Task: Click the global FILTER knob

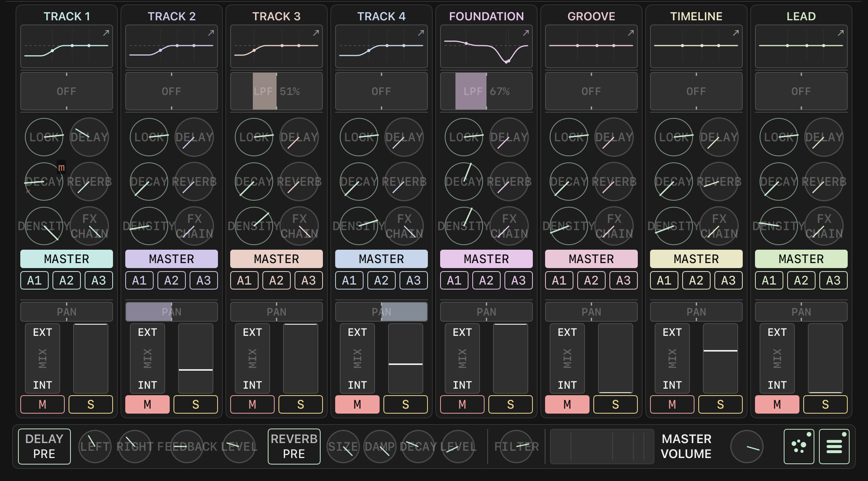Action: (x=516, y=447)
